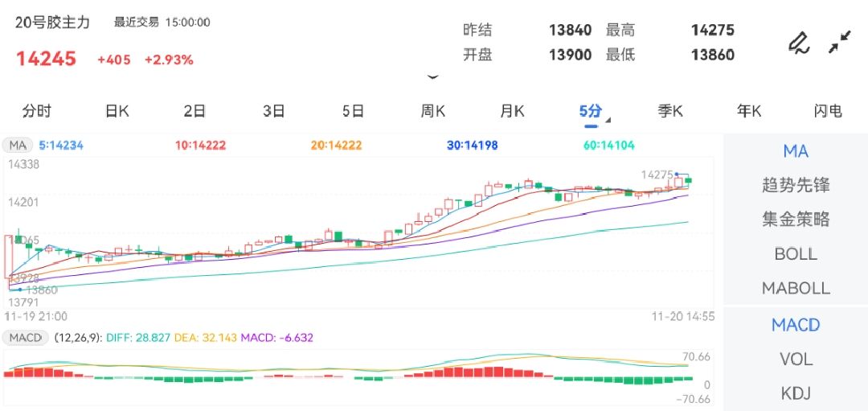Click the 20号胶主力 contract name
Screen dimensions: 868x411
coord(52,23)
